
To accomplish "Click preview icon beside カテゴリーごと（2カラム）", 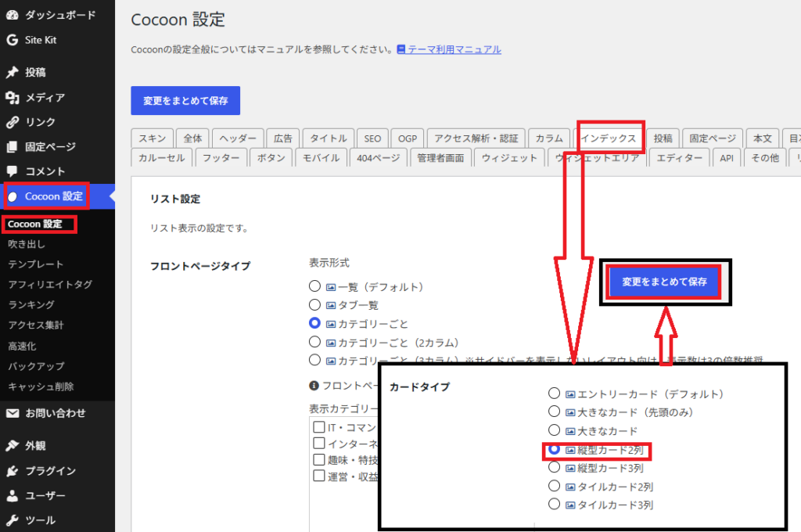I will tap(331, 343).
